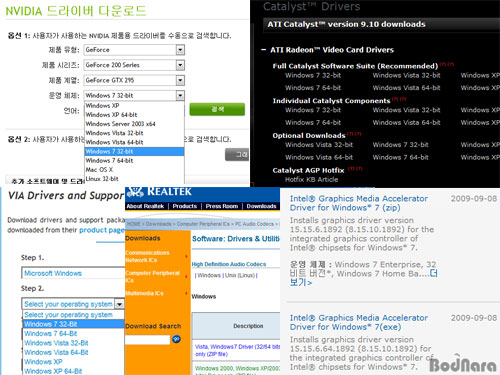Open Windows Vista 64-bit Full Catalyst Suite link
Screen dimensions: 500x375
coord(406,88)
